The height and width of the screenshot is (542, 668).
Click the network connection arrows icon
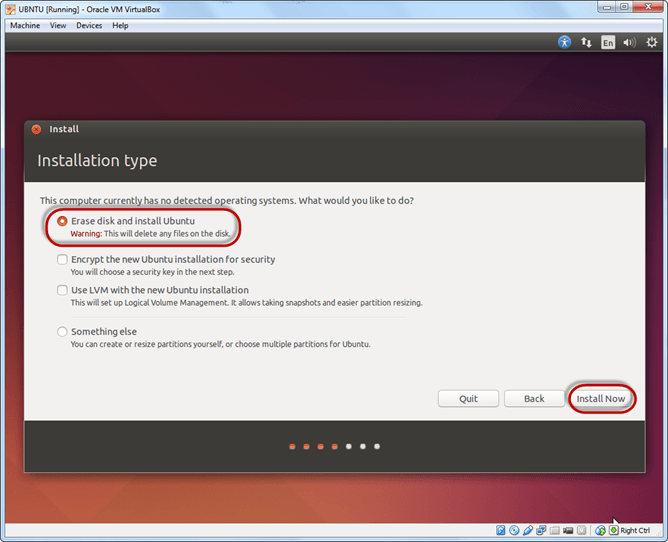click(x=586, y=43)
